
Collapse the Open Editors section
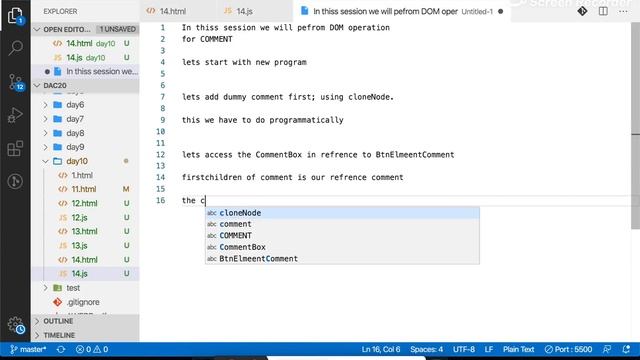click(x=38, y=29)
